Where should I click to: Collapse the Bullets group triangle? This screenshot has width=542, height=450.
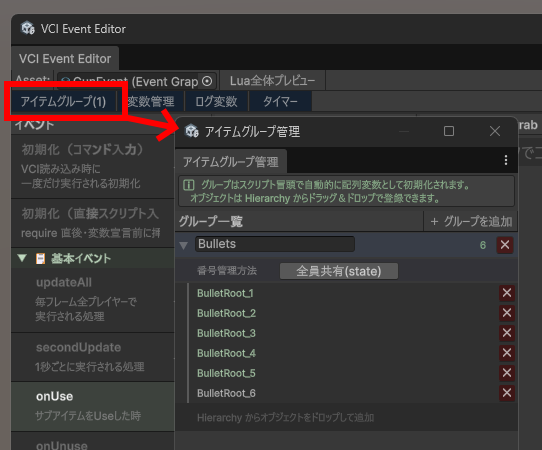point(184,245)
